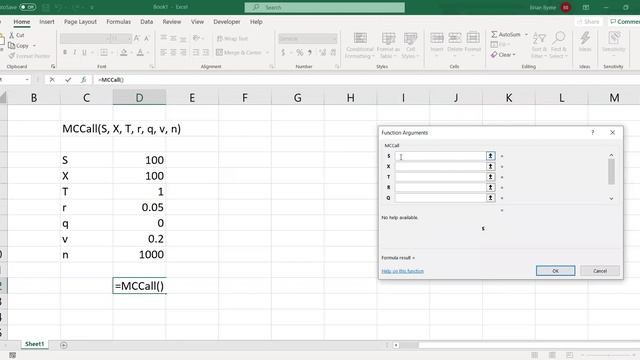Expand the Merge & Center dropdown arrow
The image size is (640, 360).
click(267, 53)
